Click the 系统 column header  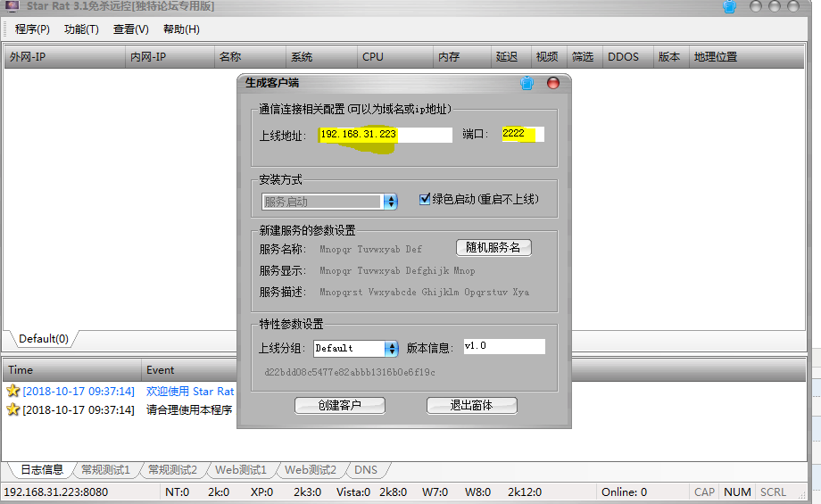pos(321,56)
